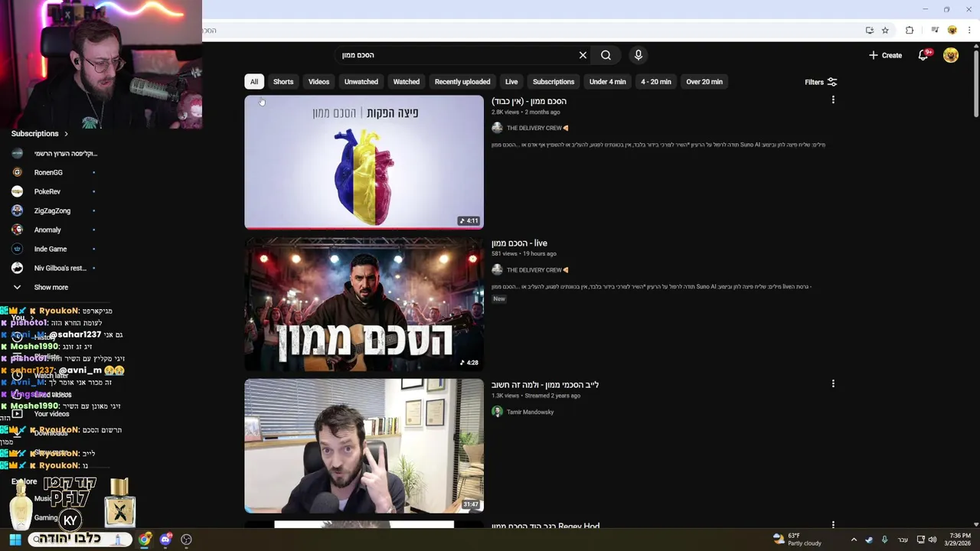980x551 pixels.
Task: Click OBS Studio taskbar icon
Action: (x=186, y=540)
